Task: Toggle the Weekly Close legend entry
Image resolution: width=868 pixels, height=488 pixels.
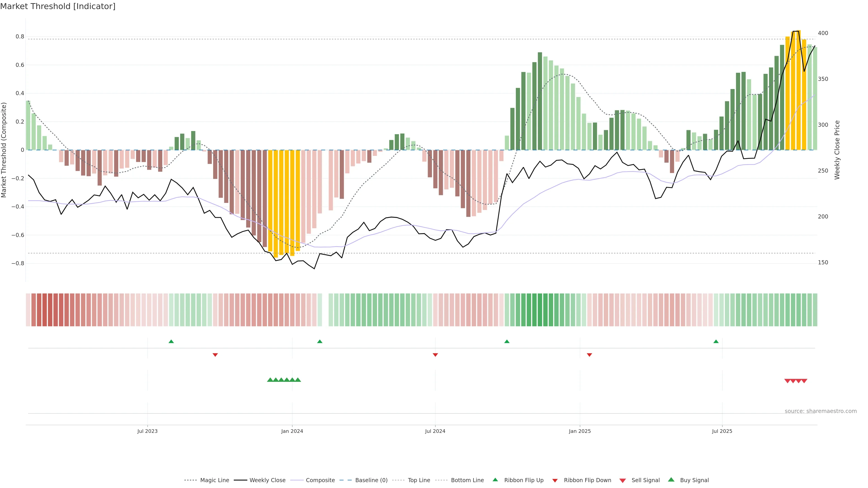Action: pyautogui.click(x=267, y=480)
